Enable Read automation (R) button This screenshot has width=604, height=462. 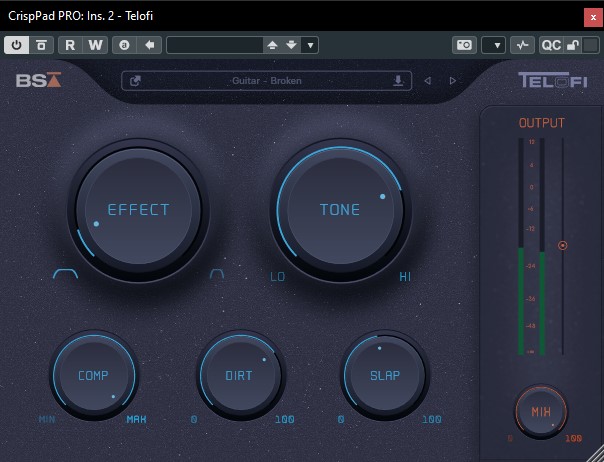(x=70, y=45)
